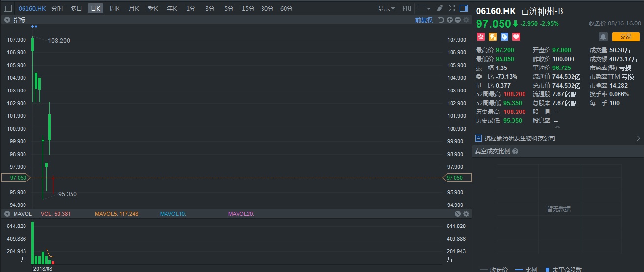Viewport: 644px width, 272px height.
Task: Close the MAVOL indicator panel
Action: click(x=458, y=214)
